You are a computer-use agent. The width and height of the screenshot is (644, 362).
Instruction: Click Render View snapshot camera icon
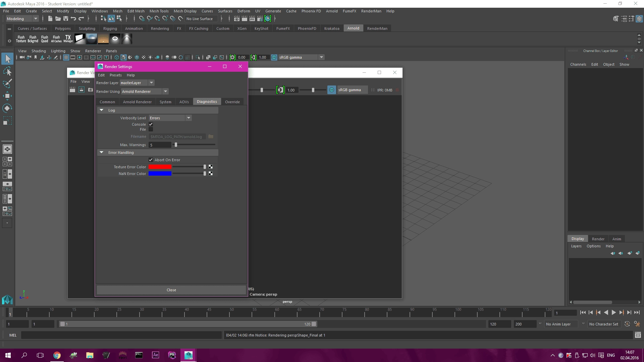pos(91,90)
